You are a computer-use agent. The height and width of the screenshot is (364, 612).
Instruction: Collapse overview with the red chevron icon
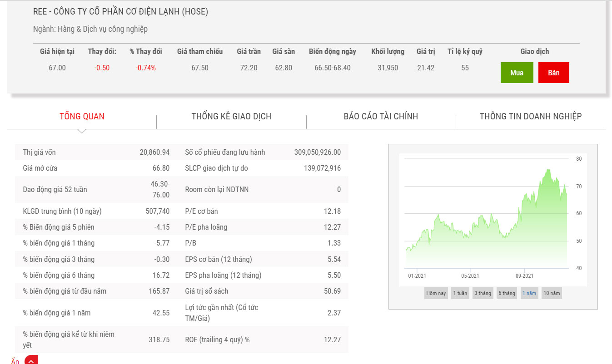point(31,360)
